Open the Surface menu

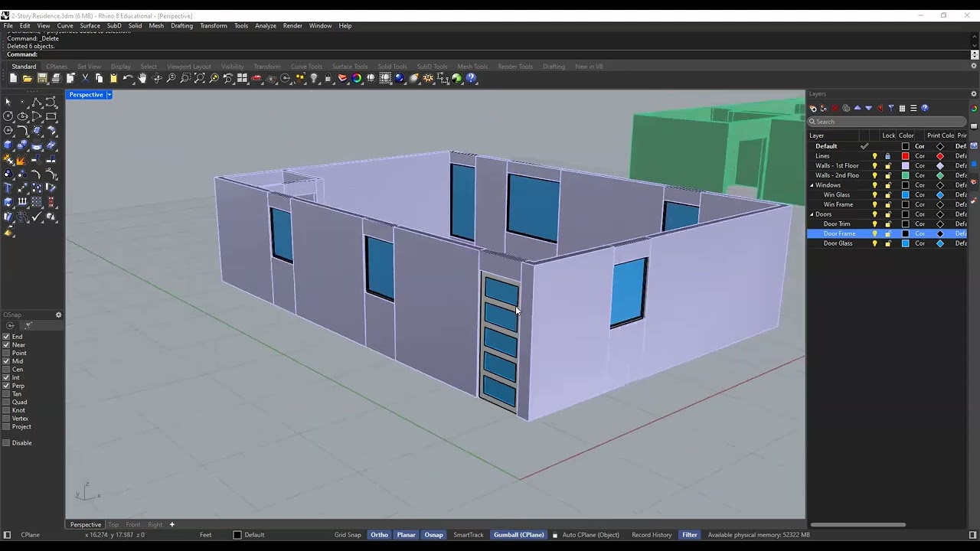[x=90, y=26]
